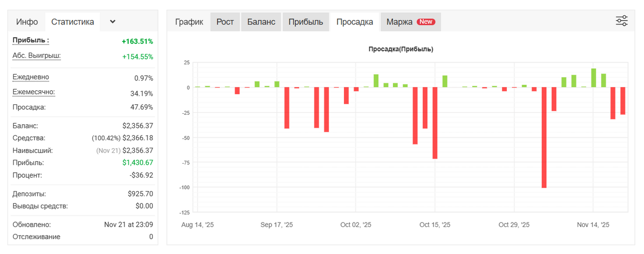Open the График chart tab
The image size is (644, 254).
pos(189,22)
